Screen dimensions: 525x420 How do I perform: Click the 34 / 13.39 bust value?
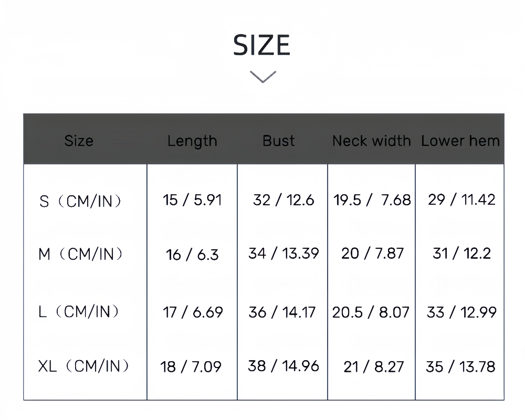click(283, 253)
